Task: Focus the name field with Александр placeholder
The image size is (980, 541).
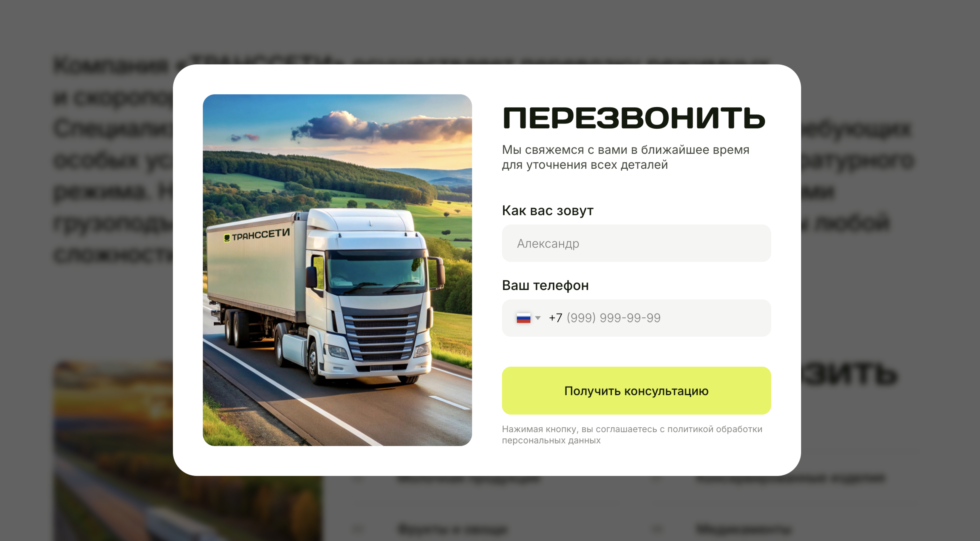Action: [x=636, y=243]
